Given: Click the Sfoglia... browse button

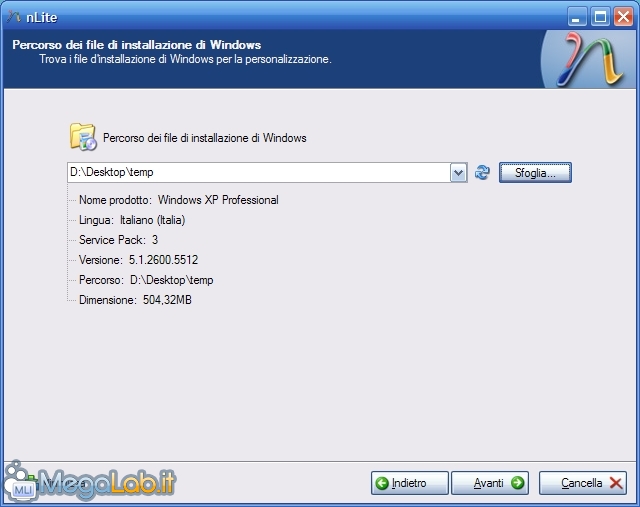Looking at the screenshot, I should [535, 173].
